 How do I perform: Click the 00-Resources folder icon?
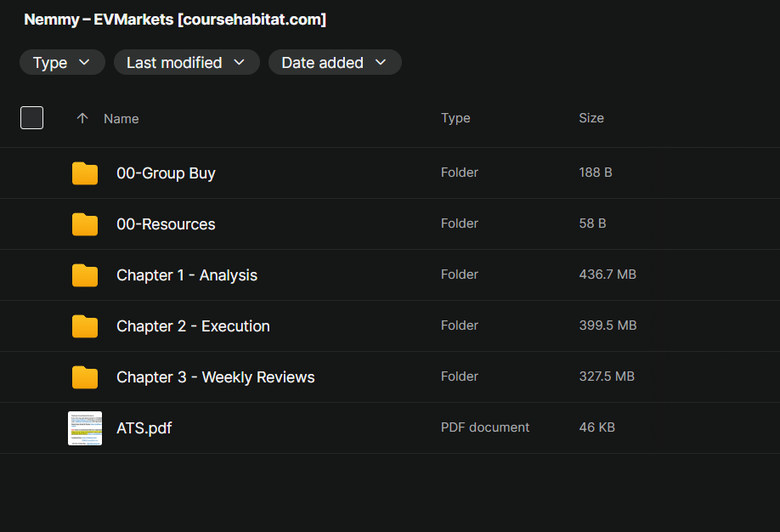[85, 224]
